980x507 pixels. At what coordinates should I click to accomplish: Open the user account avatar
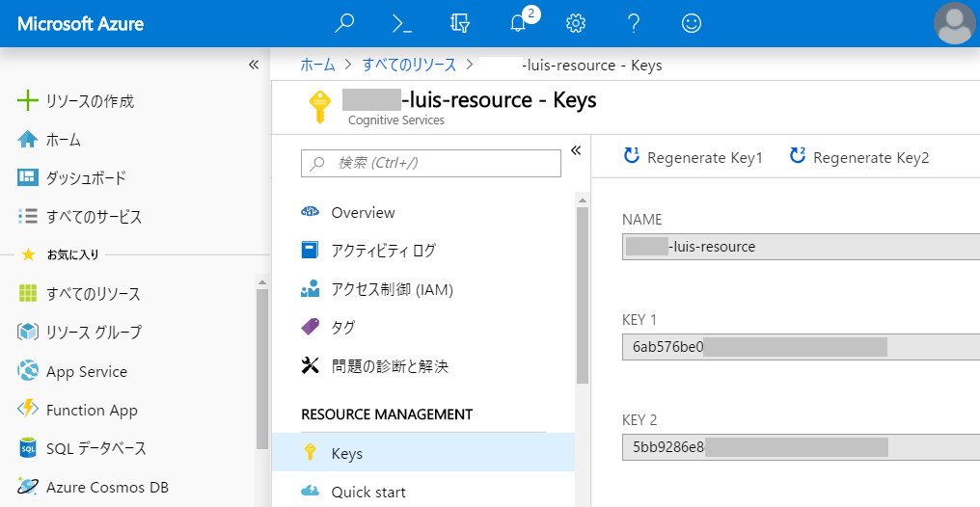click(955, 23)
